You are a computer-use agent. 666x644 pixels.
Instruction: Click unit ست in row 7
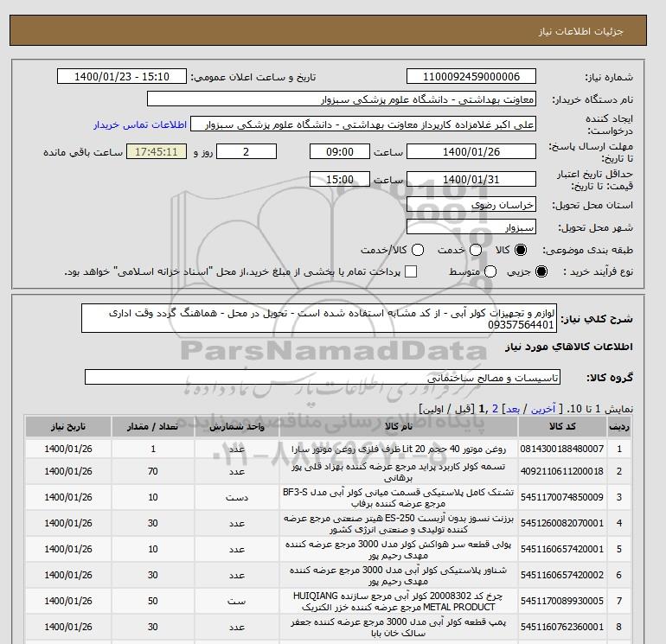(237, 601)
